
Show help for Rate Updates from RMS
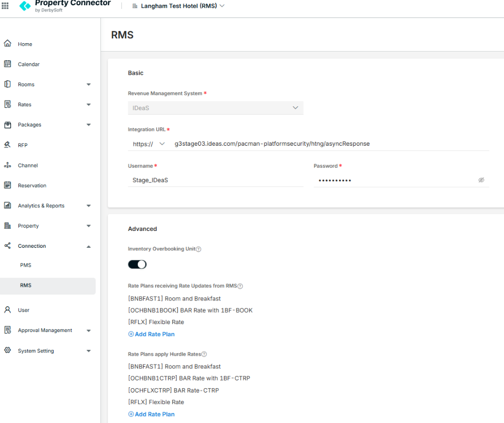pos(240,286)
